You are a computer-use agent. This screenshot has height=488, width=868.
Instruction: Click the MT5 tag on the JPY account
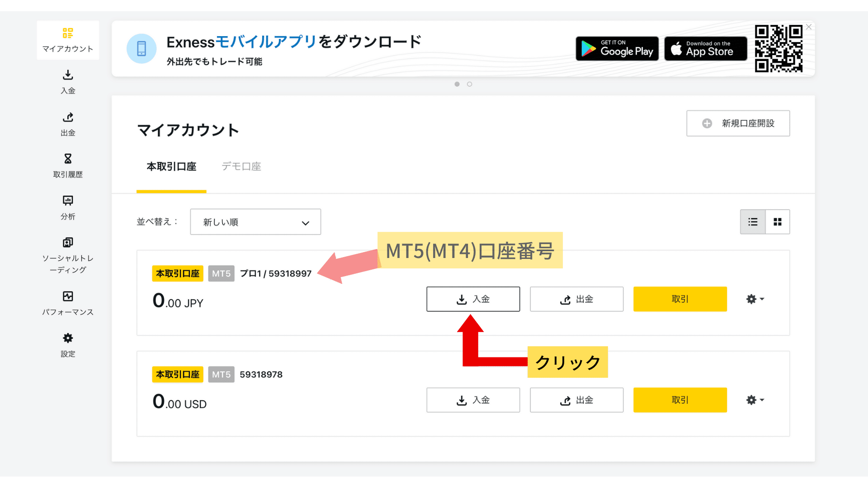point(221,274)
